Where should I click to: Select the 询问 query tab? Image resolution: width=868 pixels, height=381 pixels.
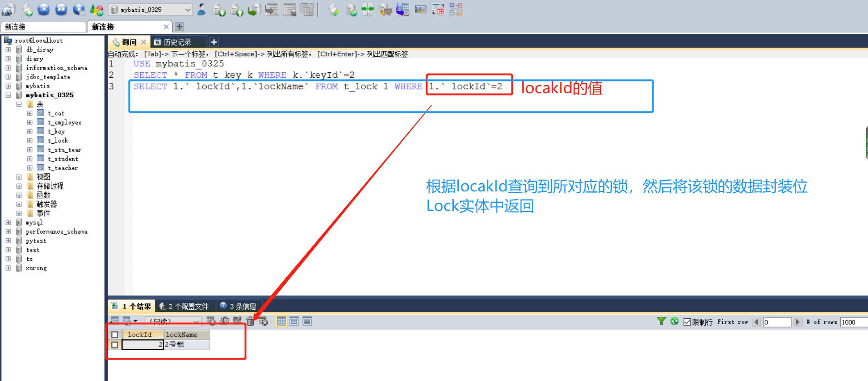coord(129,42)
